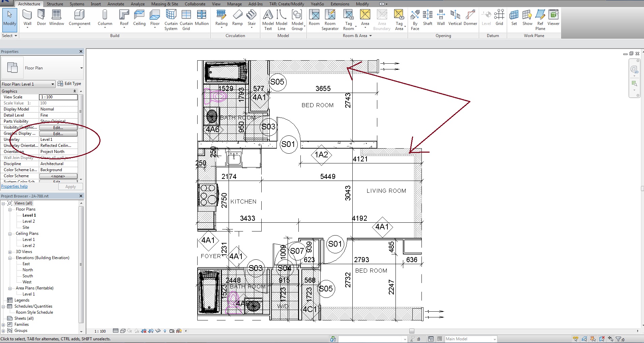Collapse the Ceiling Plans tree node

(x=10, y=233)
